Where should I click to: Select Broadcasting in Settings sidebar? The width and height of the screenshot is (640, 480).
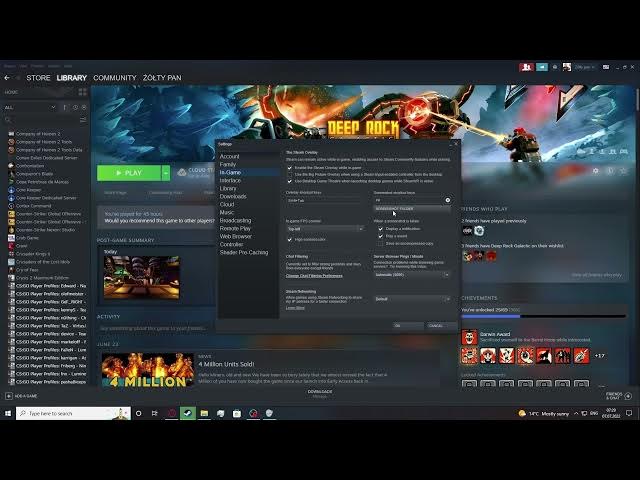click(x=236, y=220)
